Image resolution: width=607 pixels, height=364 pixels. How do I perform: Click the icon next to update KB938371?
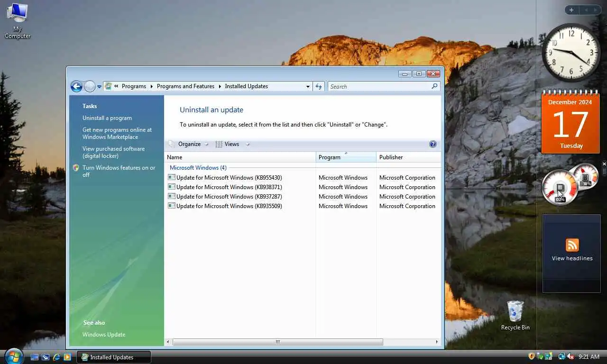tap(172, 187)
